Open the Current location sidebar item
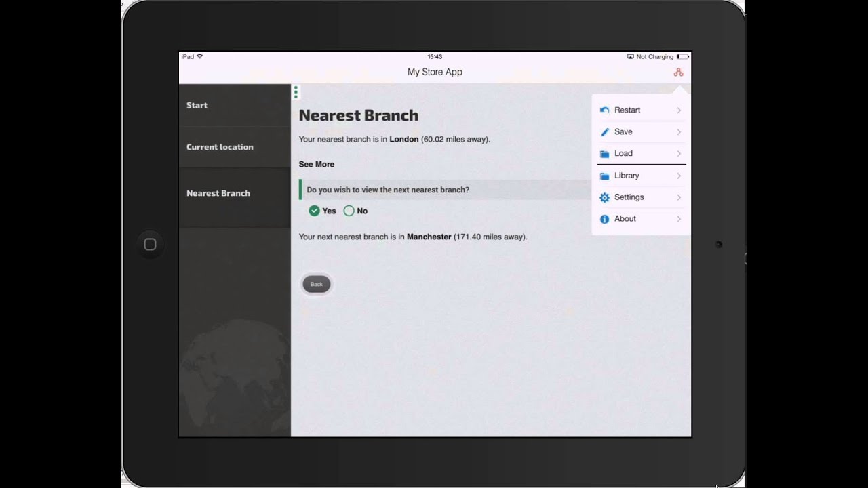 tap(235, 147)
